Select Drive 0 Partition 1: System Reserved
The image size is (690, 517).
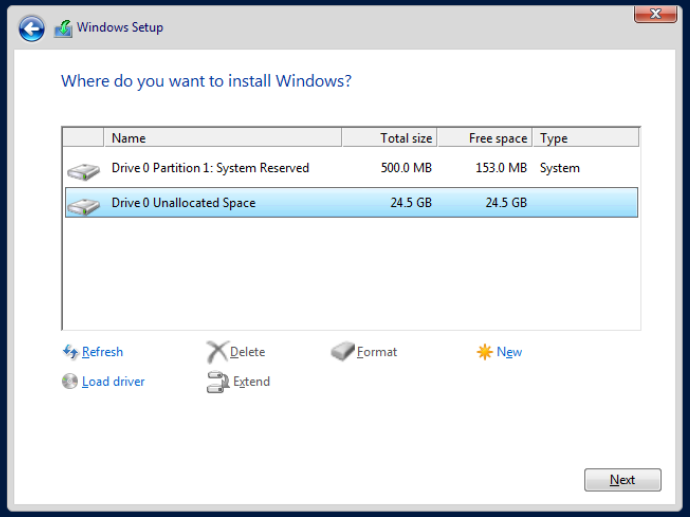tap(210, 168)
